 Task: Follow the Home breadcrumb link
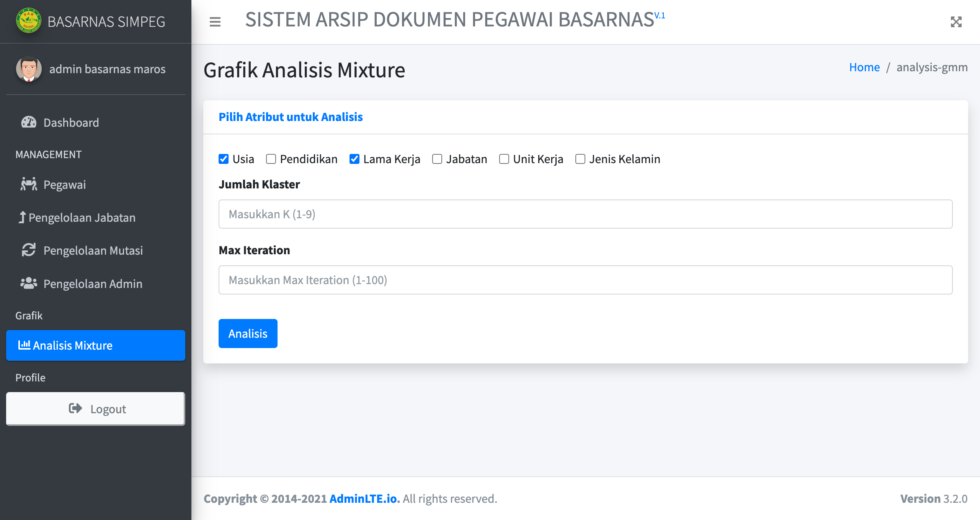pyautogui.click(x=864, y=67)
